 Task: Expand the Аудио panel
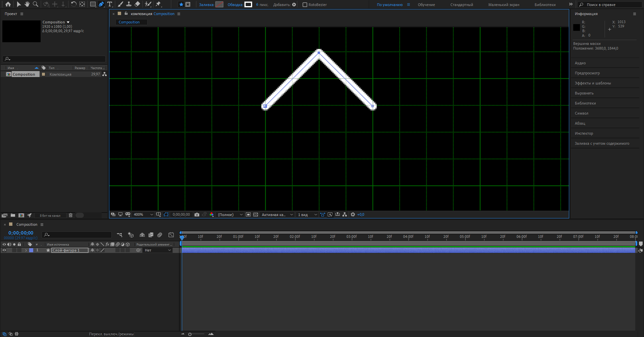580,63
